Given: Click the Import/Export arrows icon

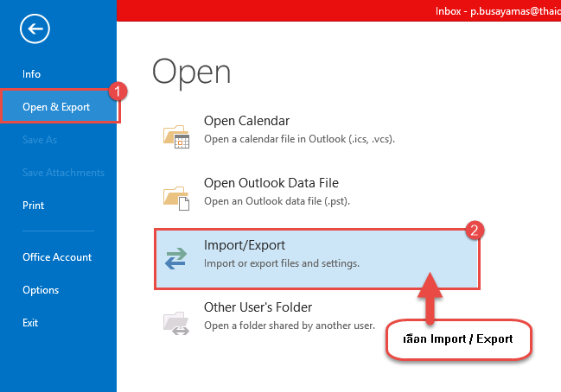Looking at the screenshot, I should [175, 258].
